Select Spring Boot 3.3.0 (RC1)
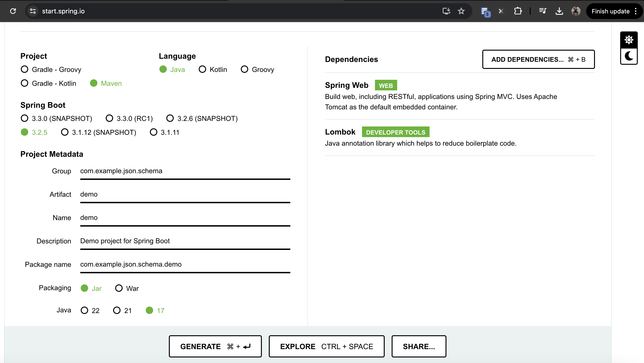 pyautogui.click(x=109, y=118)
